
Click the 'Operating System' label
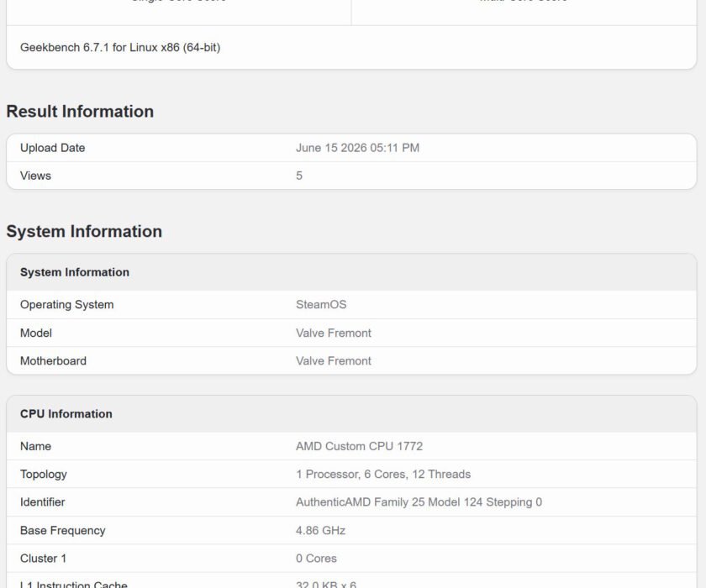pyautogui.click(x=67, y=305)
